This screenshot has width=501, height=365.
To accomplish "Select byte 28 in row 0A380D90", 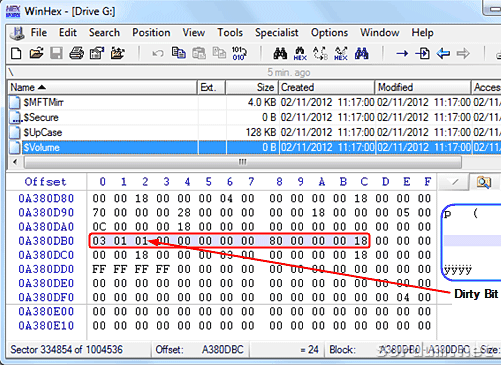I will pyautogui.click(x=184, y=212).
